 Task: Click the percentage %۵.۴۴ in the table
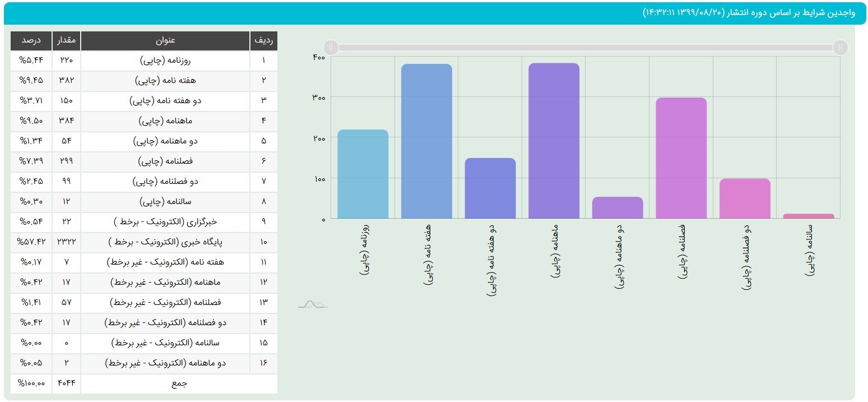coord(31,61)
